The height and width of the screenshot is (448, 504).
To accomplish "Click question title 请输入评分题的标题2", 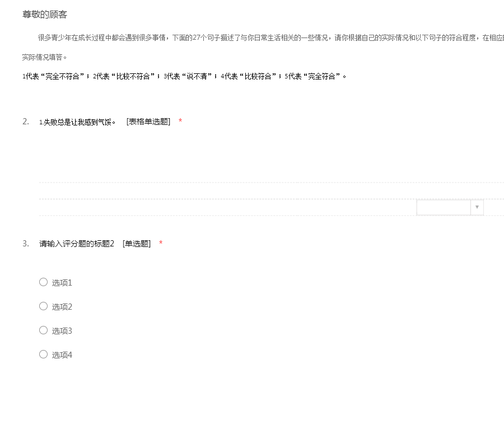I will point(77,244).
